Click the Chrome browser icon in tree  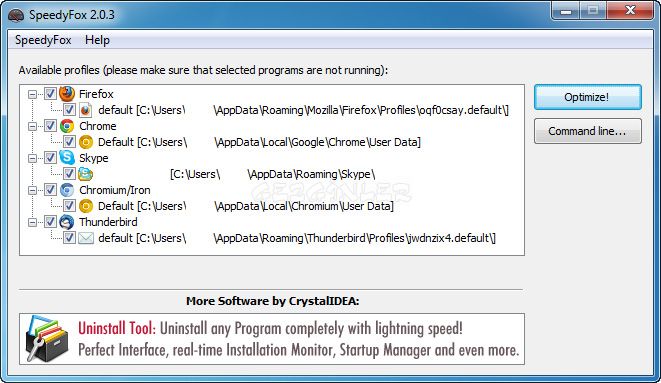click(67, 126)
